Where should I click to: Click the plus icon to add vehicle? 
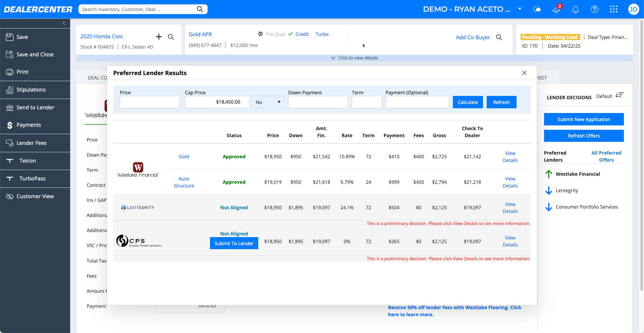[159, 37]
